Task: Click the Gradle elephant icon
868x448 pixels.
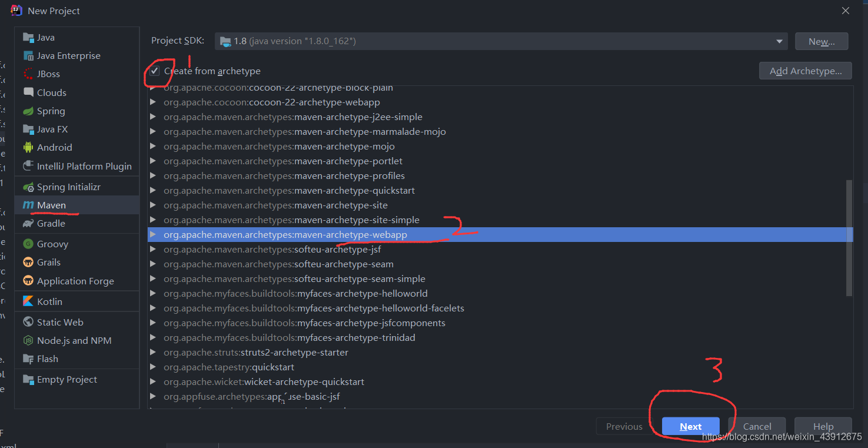Action: click(28, 224)
